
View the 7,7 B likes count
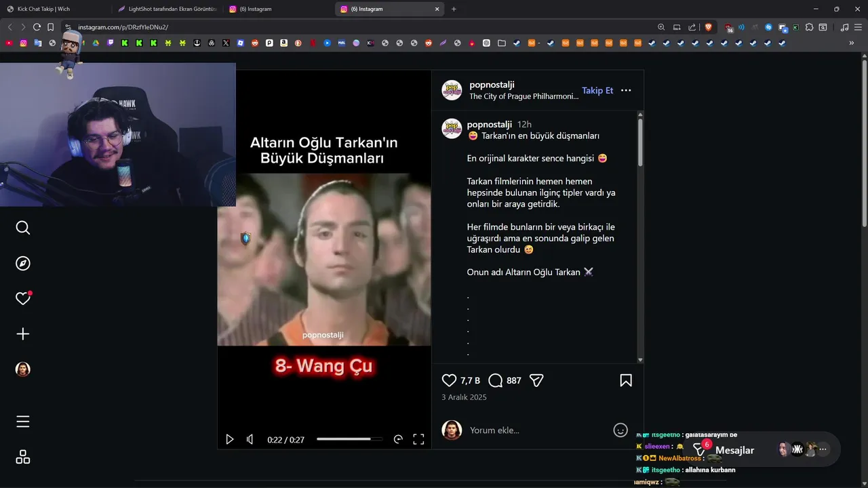point(470,380)
